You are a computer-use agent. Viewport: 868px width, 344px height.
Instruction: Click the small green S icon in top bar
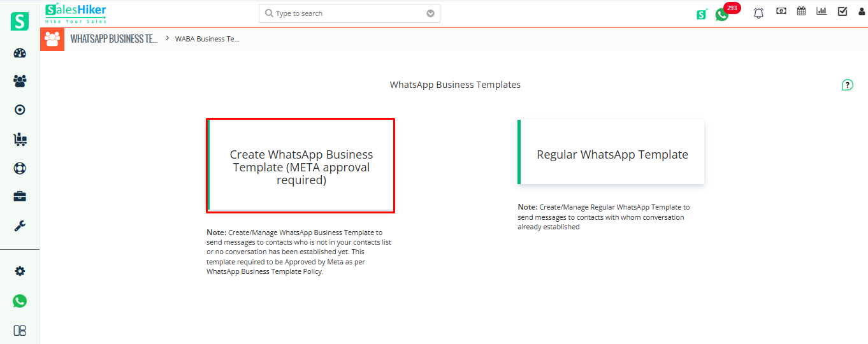(702, 14)
